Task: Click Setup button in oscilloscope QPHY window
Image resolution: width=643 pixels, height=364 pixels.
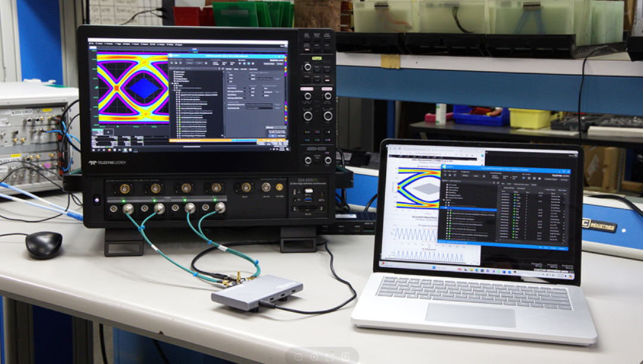Action: click(189, 63)
